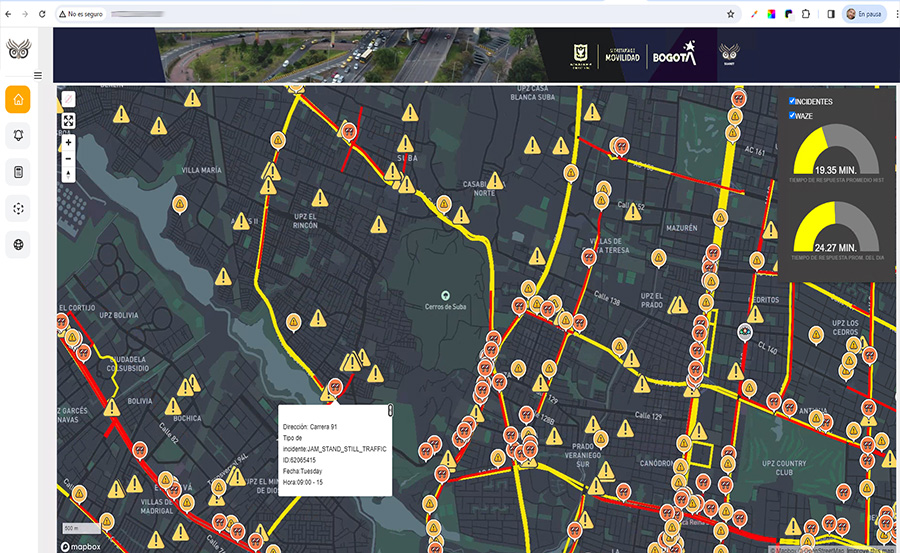Select warning triangle above the SUBA label
This screenshot has height=553, width=900.
coord(405,143)
